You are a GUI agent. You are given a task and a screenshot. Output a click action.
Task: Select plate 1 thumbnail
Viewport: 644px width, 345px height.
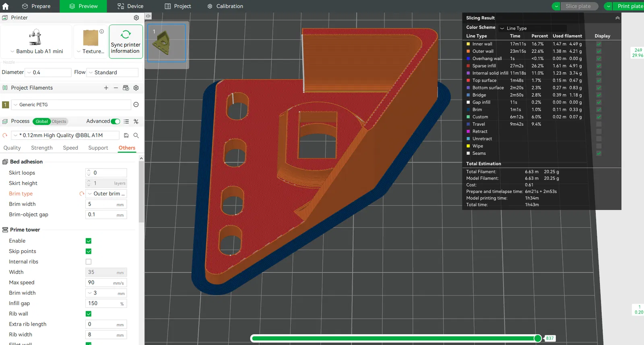coord(166,43)
